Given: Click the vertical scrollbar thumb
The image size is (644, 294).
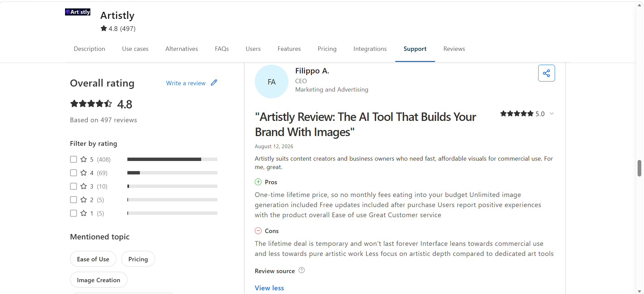Looking at the screenshot, I should pyautogui.click(x=639, y=168).
